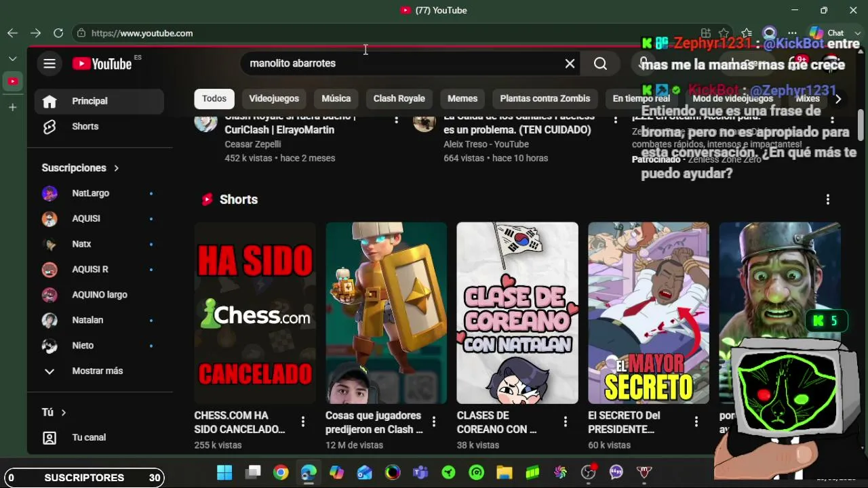Viewport: 868px width, 488px height.
Task: Open the Natx subscription channel
Action: pos(99,244)
